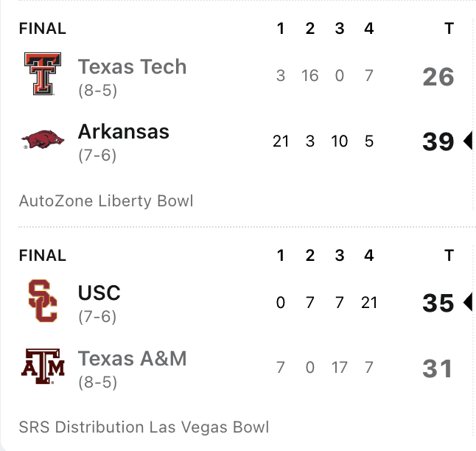Click the Texas Tech team logo
Screen dimensions: 476x451
[43, 74]
